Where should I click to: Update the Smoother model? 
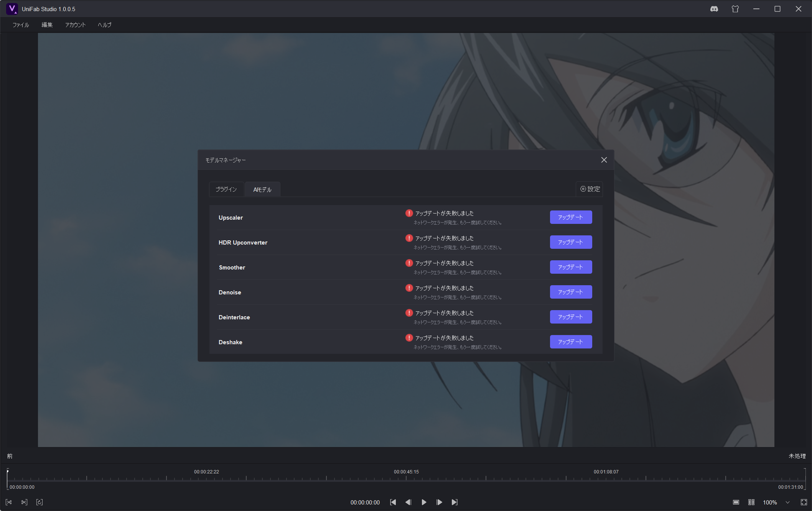(571, 267)
